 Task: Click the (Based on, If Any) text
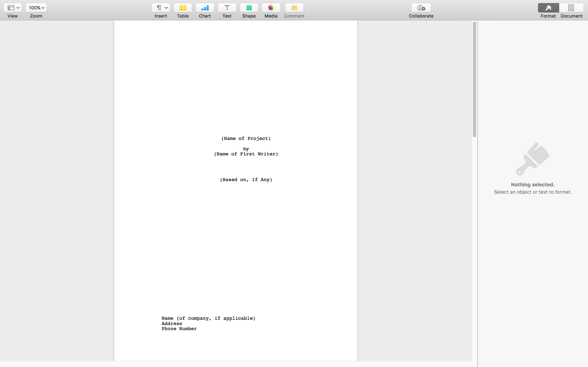pyautogui.click(x=246, y=180)
